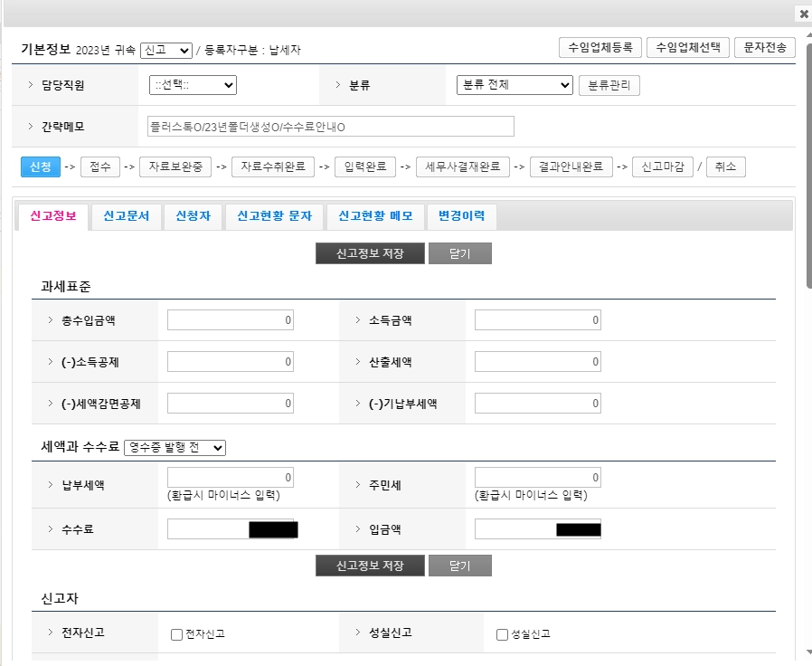
Task: Click the scrollbar down arrow
Action: pyautogui.click(x=809, y=652)
